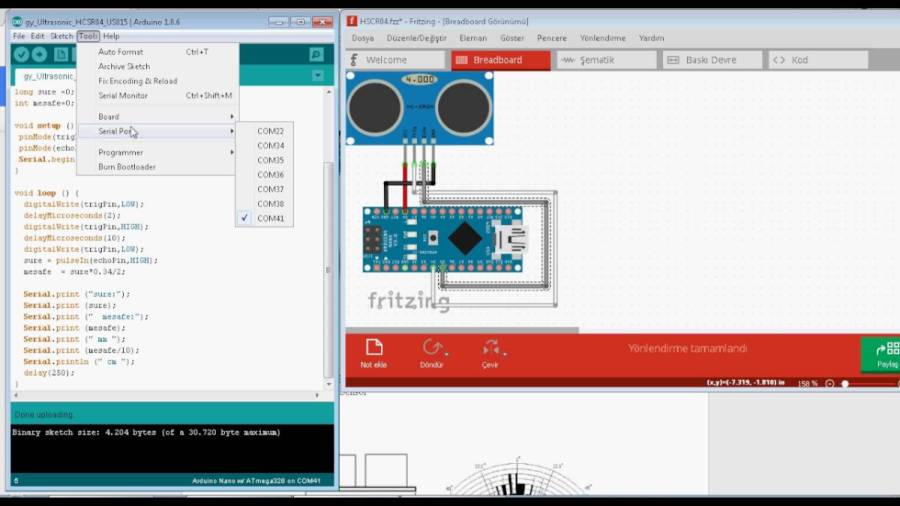Open the Arduino Serial Monitor magnifier icon

coord(316,55)
